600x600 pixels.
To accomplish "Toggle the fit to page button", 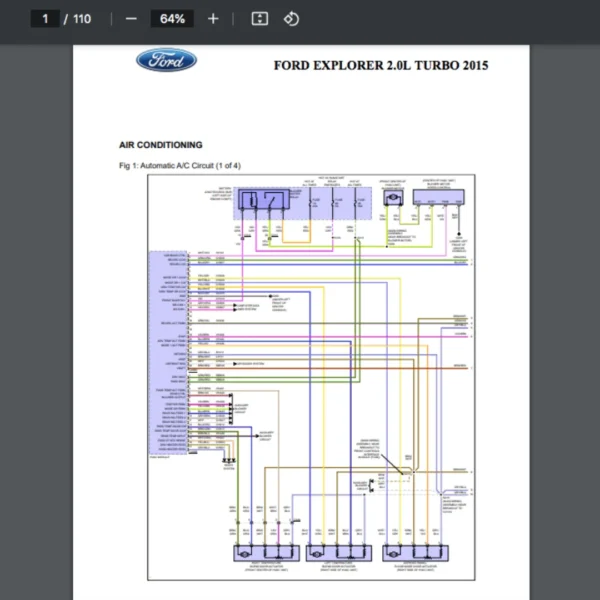I will (259, 19).
